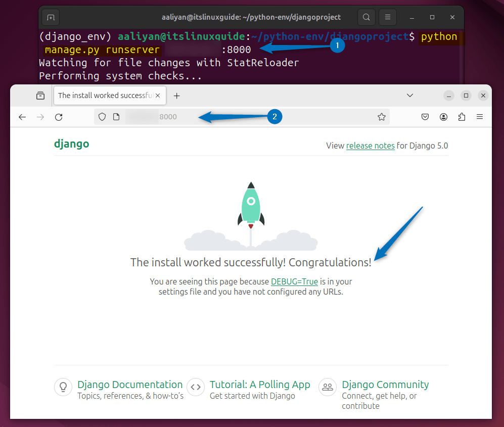504x427 pixels.
Task: Open the Django 5.0 release notes link
Action: (371, 146)
